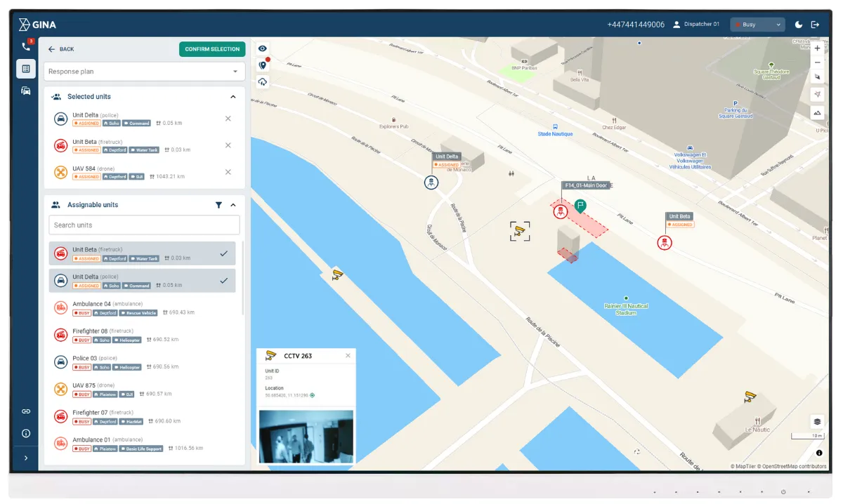
Task: Select the incident list sidebar tab
Action: point(26,69)
